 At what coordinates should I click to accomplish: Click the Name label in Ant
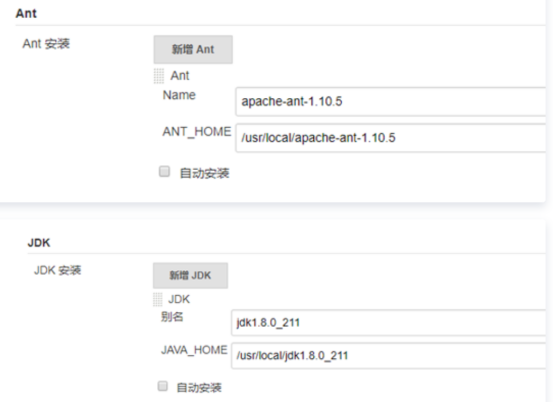(x=179, y=95)
